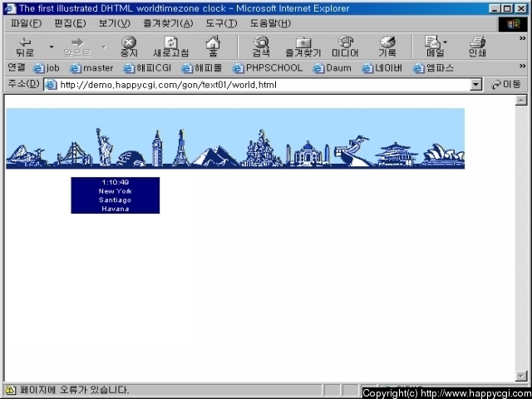Viewport: 532px width, 399px height.
Task: Open the 보기(V) menu
Action: click(x=115, y=23)
